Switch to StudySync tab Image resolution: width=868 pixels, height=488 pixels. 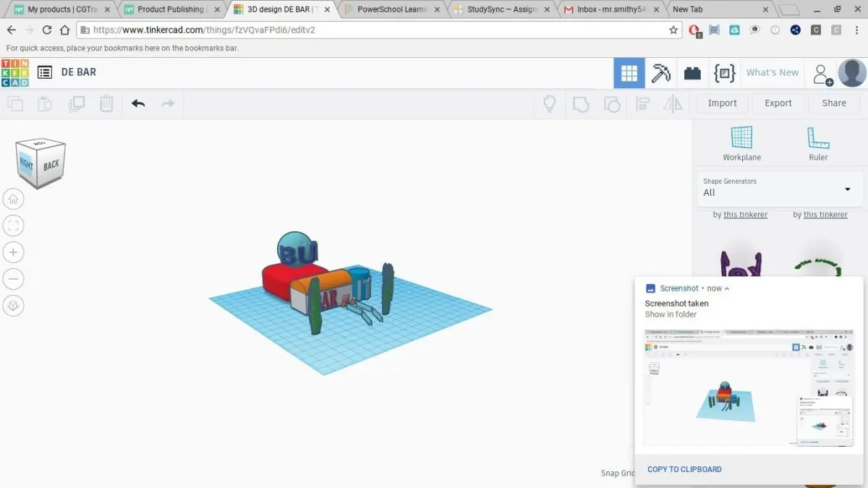(x=501, y=9)
